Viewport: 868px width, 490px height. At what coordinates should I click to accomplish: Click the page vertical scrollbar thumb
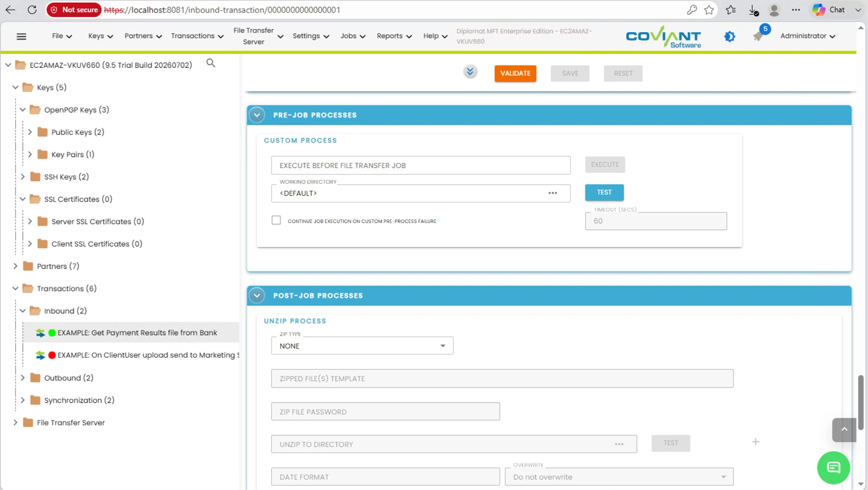(x=861, y=402)
